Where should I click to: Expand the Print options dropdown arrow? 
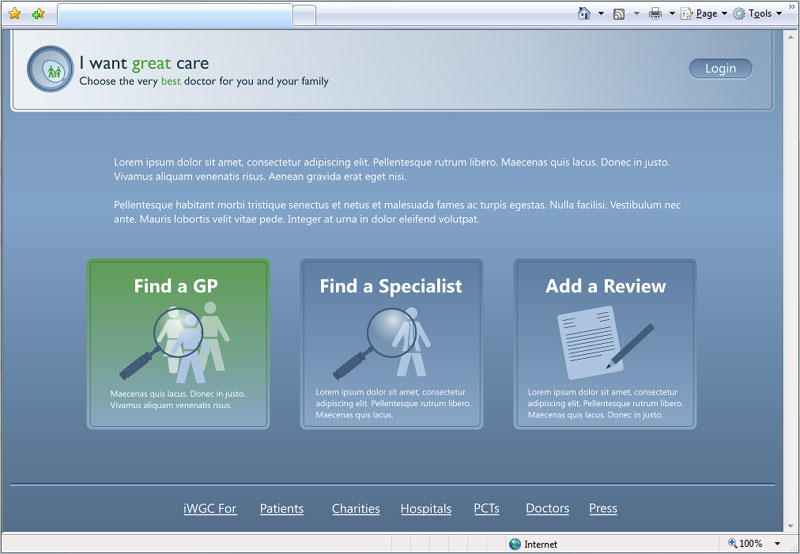(672, 14)
